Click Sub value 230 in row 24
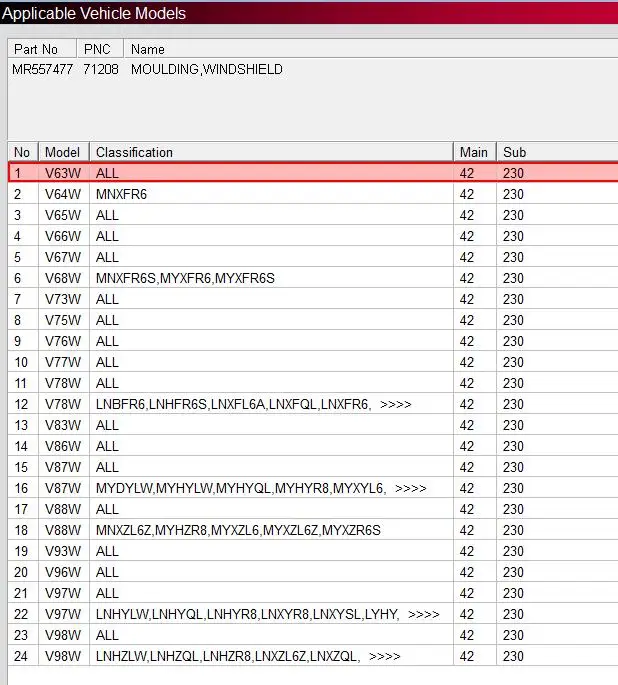Viewport: 618px width, 685px height. pos(513,656)
